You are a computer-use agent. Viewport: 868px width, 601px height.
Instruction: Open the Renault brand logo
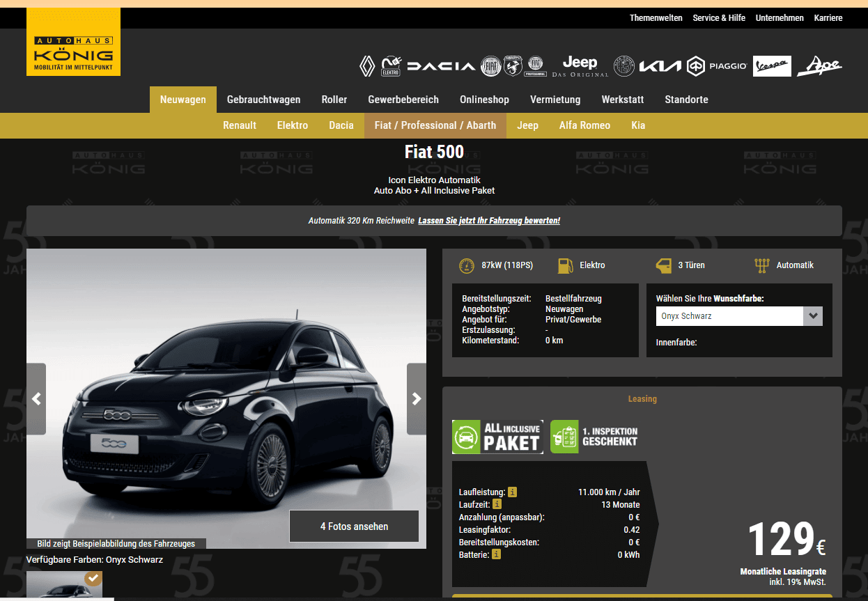366,66
